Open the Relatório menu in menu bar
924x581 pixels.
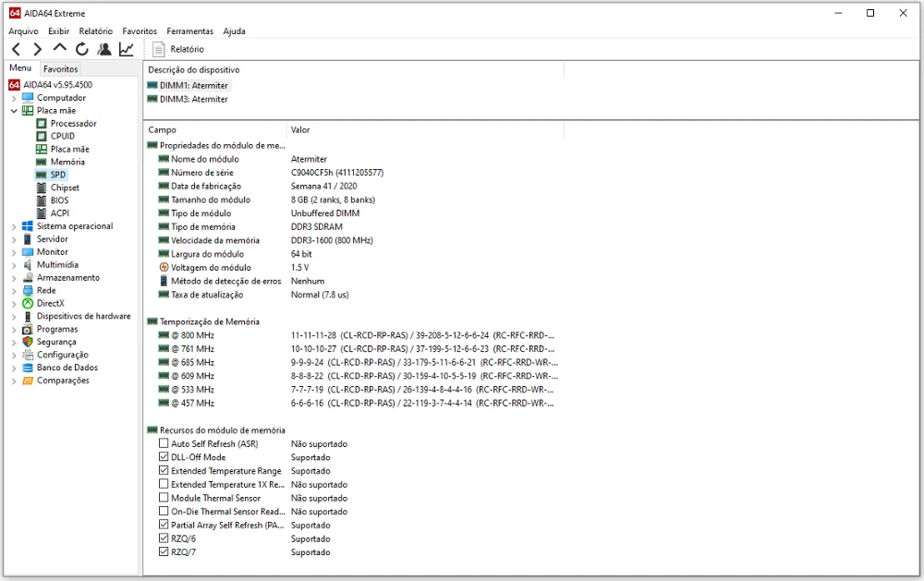[x=95, y=31]
